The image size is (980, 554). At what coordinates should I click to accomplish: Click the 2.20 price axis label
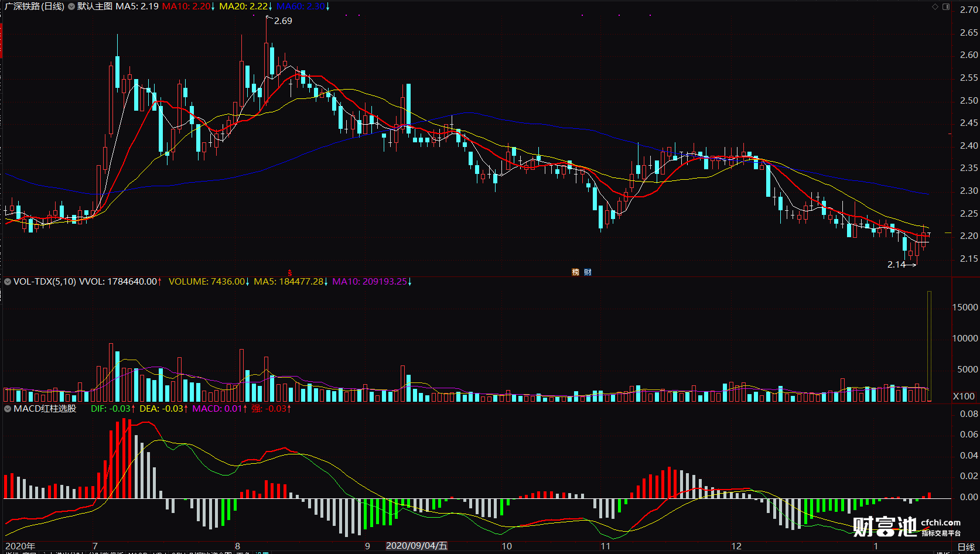[969, 236]
